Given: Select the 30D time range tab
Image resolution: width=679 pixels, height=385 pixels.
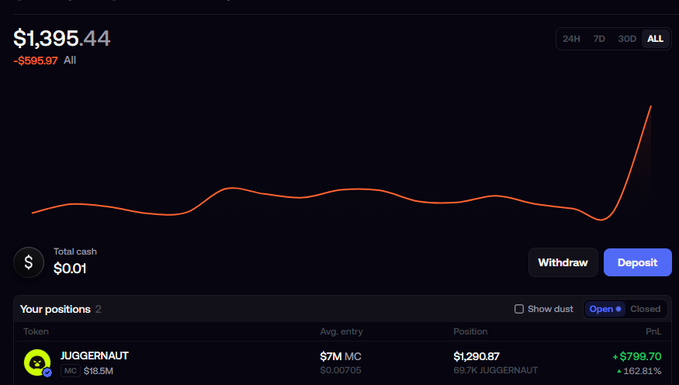Looking at the screenshot, I should tap(627, 39).
